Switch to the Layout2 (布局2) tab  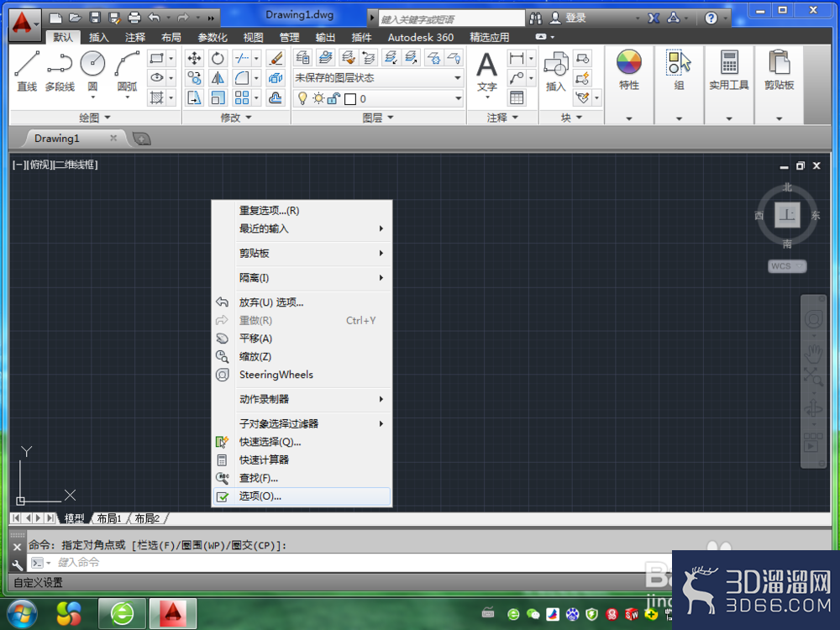[147, 518]
